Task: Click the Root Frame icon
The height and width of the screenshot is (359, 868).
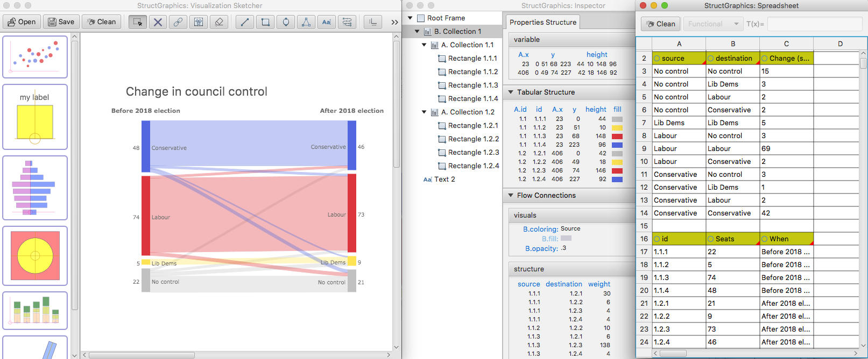Action: pyautogui.click(x=421, y=18)
